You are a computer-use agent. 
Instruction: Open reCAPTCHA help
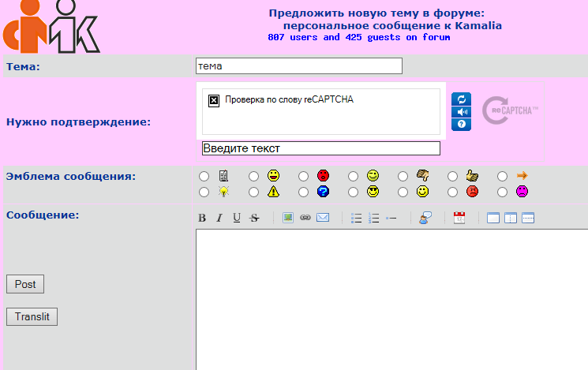pos(461,125)
